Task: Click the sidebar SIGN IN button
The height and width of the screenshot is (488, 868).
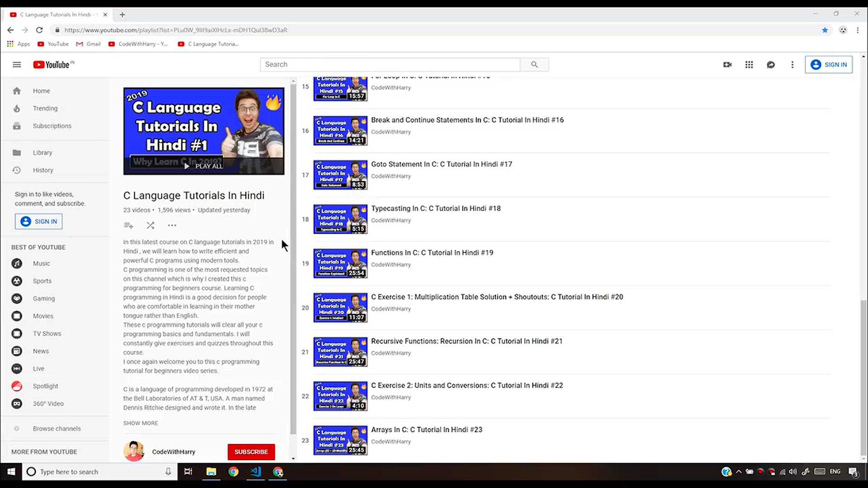Action: (39, 221)
